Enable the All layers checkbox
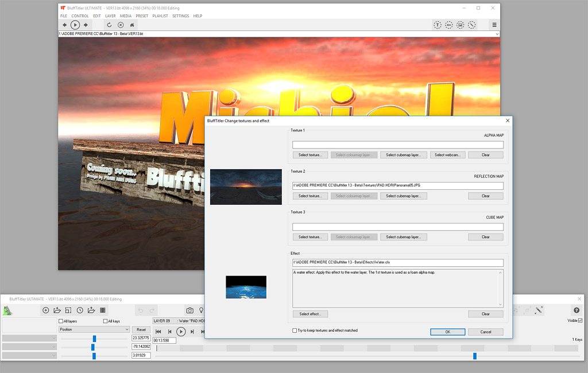The image size is (588, 373). click(x=61, y=321)
